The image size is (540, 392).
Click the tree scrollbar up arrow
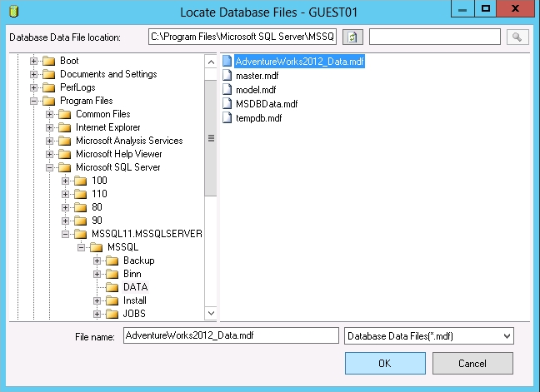(x=211, y=62)
